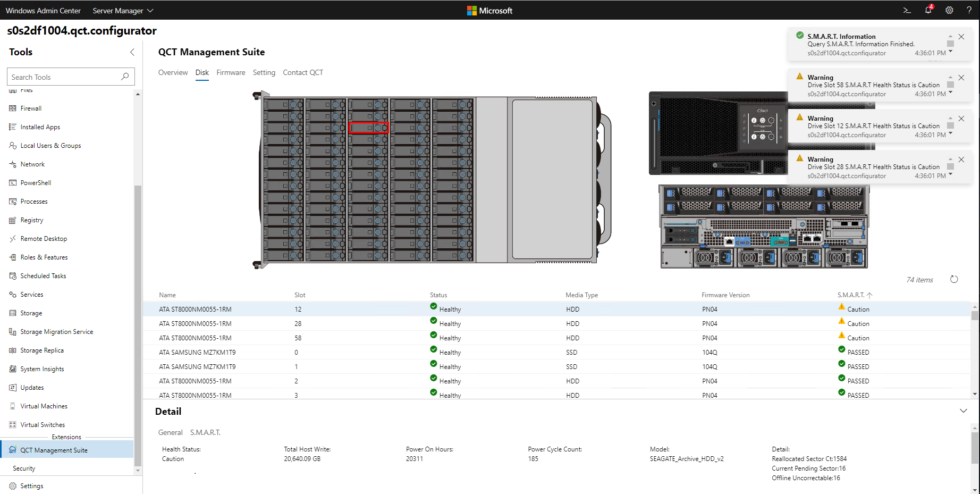Expand the Drive Slot 28 warning notification
980x494 pixels.
coord(951,174)
